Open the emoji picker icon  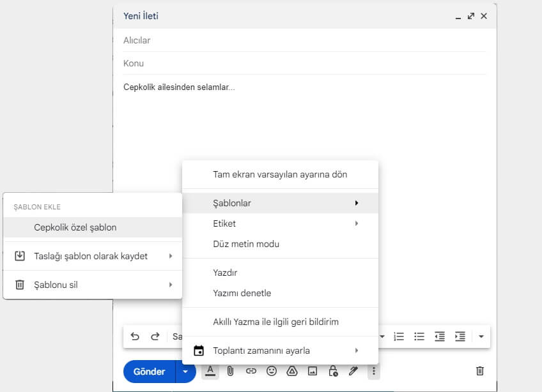272,371
